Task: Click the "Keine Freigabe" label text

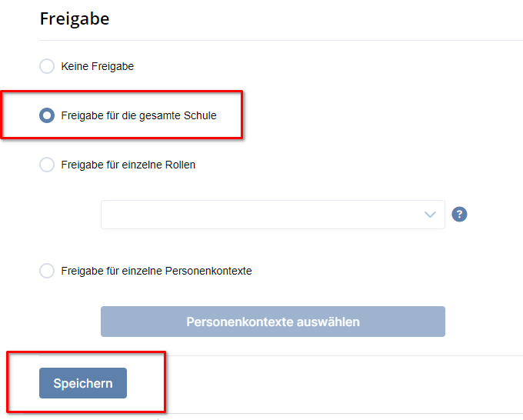Action: 98,66
